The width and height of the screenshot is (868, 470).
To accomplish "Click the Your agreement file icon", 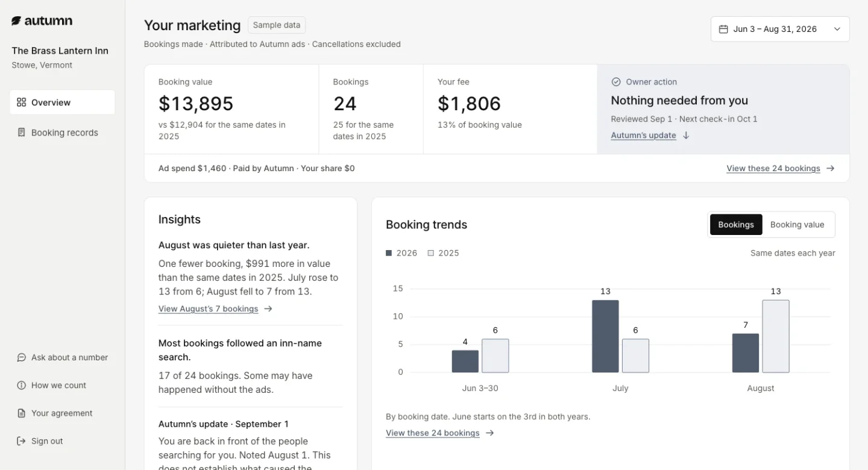I will (x=22, y=413).
